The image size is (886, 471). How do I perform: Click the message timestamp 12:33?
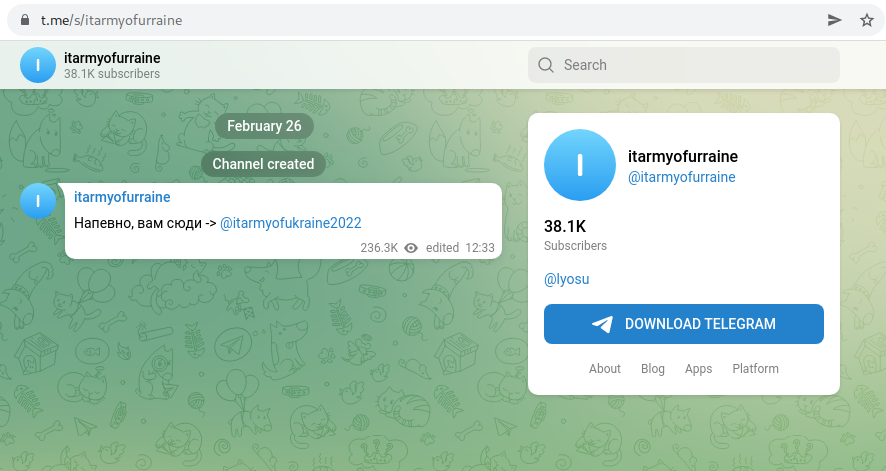pyautogui.click(x=480, y=247)
